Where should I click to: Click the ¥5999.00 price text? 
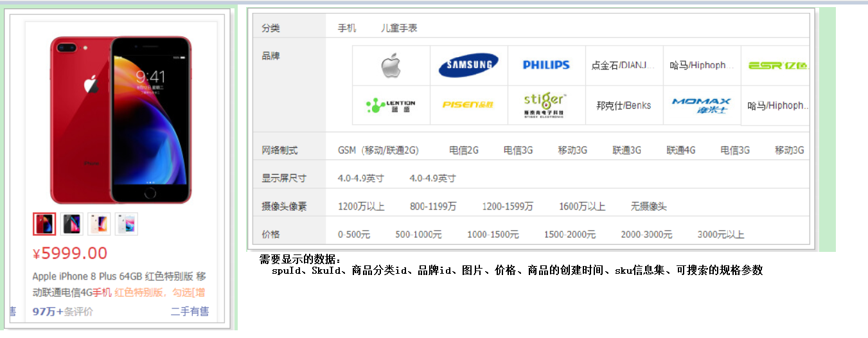[x=70, y=253]
